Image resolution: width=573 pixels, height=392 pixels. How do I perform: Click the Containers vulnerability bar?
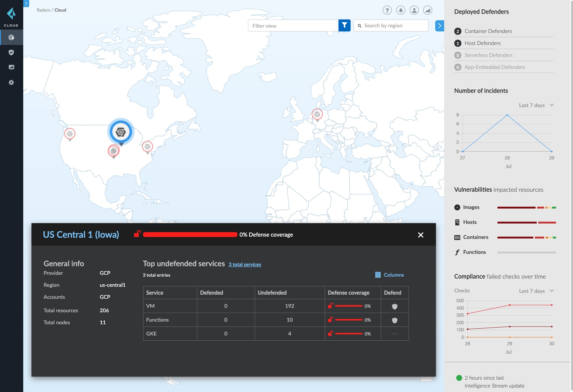[527, 237]
